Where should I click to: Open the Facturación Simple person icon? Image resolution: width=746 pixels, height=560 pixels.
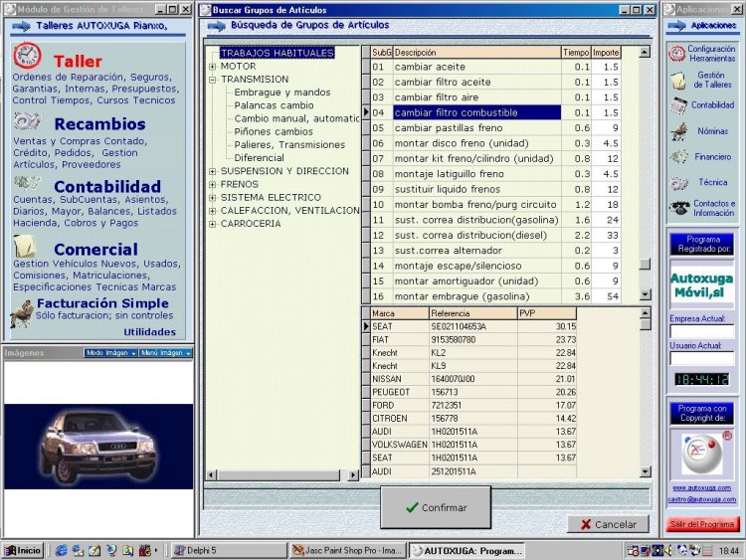coord(21,314)
